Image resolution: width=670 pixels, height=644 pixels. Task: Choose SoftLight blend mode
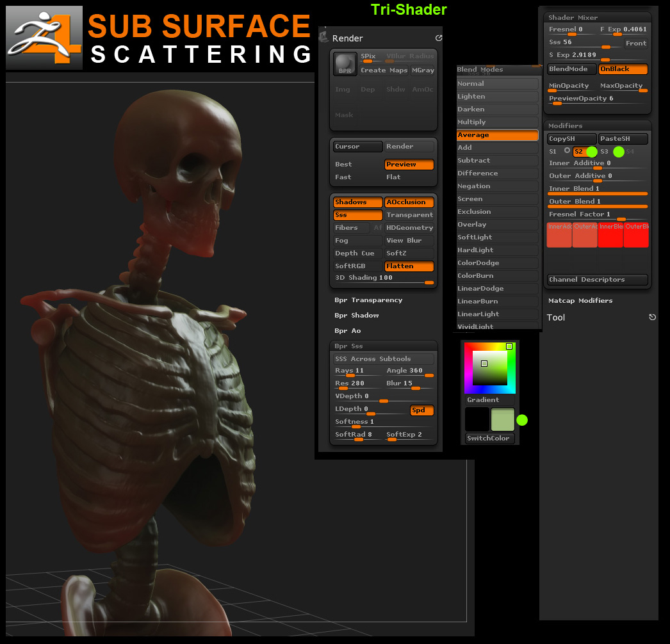(x=497, y=237)
